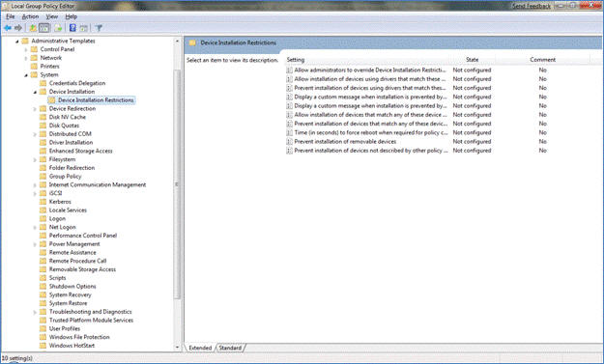604x364 pixels.
Task: Click the Kerberos folder icon
Action: tap(43, 202)
